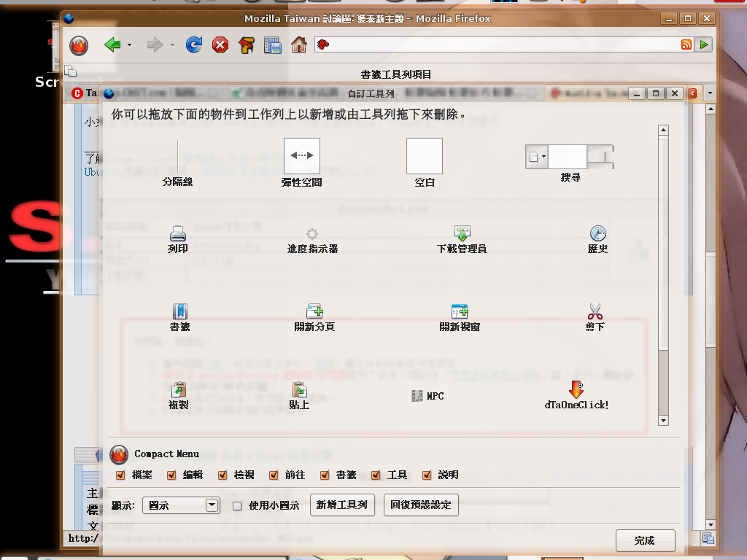This screenshot has width=747, height=560.
Task: Select the 下載管理員 download icon
Action: coord(462,233)
